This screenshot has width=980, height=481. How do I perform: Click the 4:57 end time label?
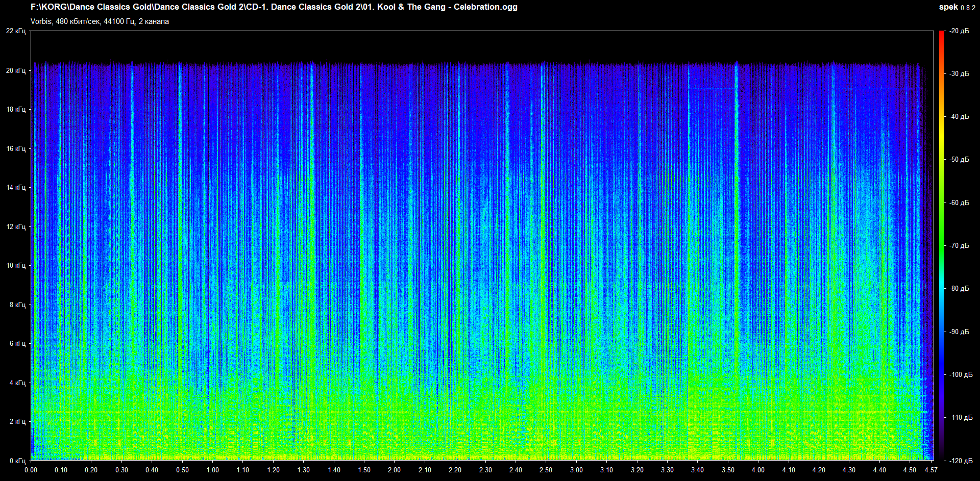[931, 470]
